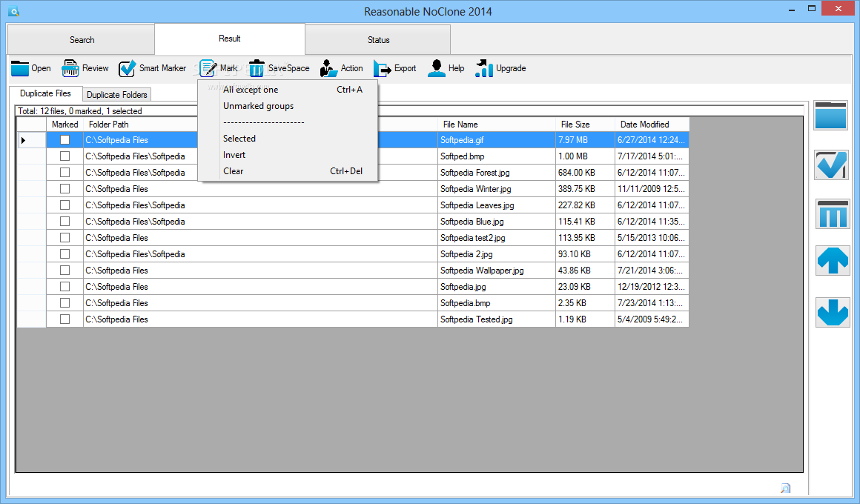This screenshot has width=860, height=504.
Task: Select the Softpedia Tested.jpg file name
Action: (497, 319)
